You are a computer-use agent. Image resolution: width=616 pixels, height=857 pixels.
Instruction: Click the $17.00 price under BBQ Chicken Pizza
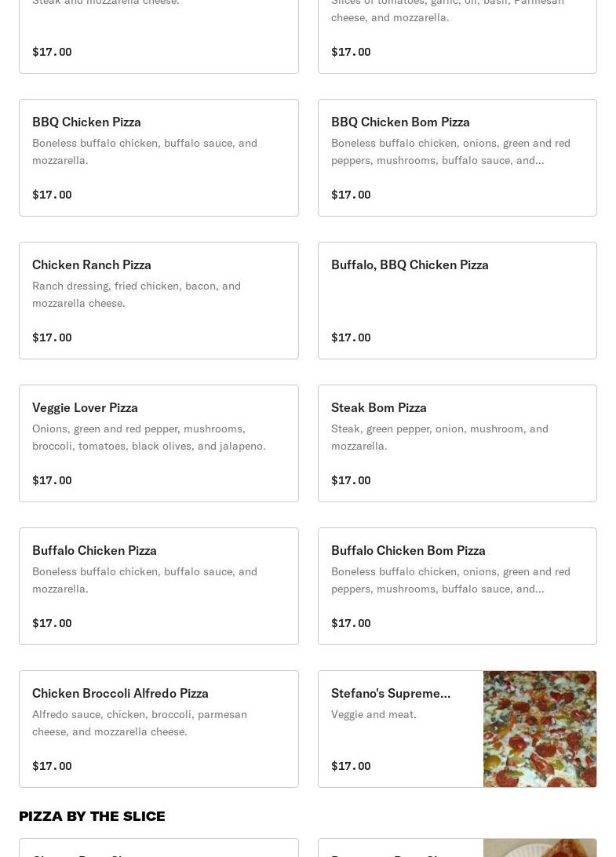(x=52, y=195)
